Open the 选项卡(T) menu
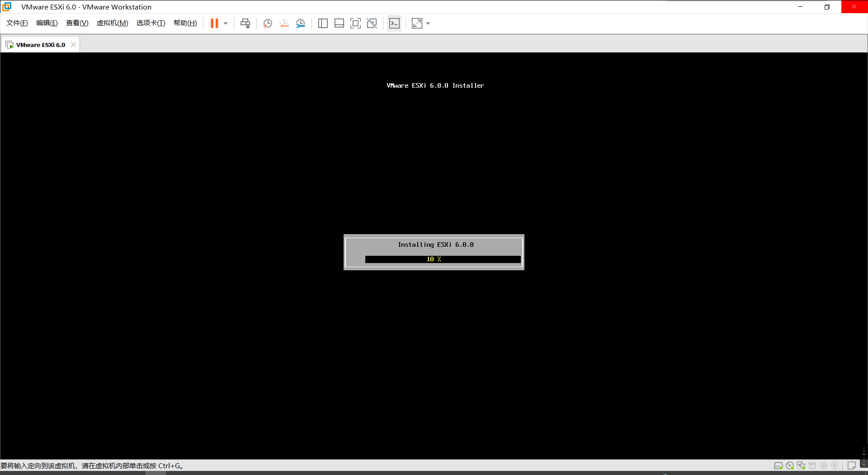This screenshot has width=868, height=475. point(151,23)
